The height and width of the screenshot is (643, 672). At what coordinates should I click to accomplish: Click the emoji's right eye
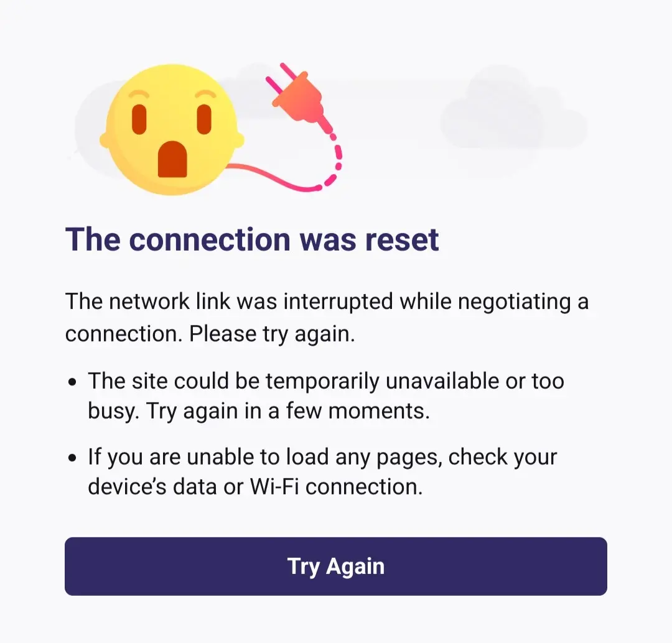coord(205,119)
